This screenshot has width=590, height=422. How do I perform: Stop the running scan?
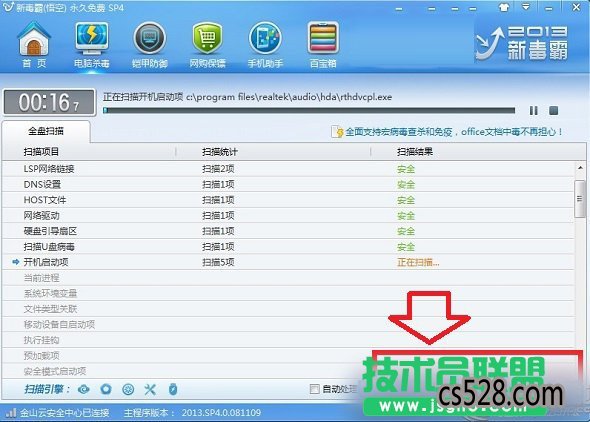click(554, 111)
